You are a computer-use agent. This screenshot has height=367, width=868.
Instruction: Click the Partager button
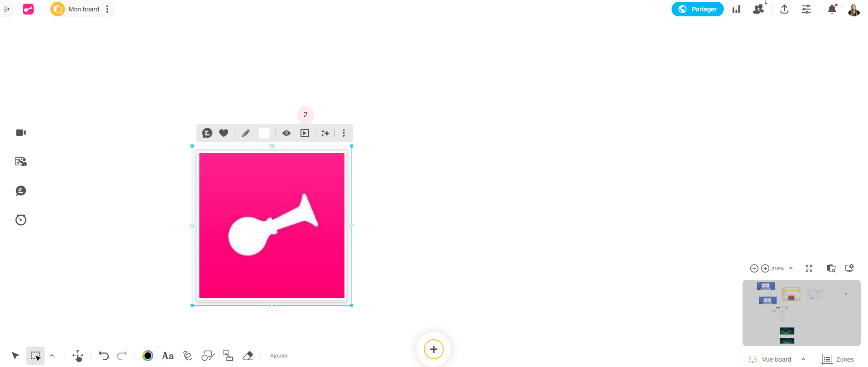[x=697, y=9]
